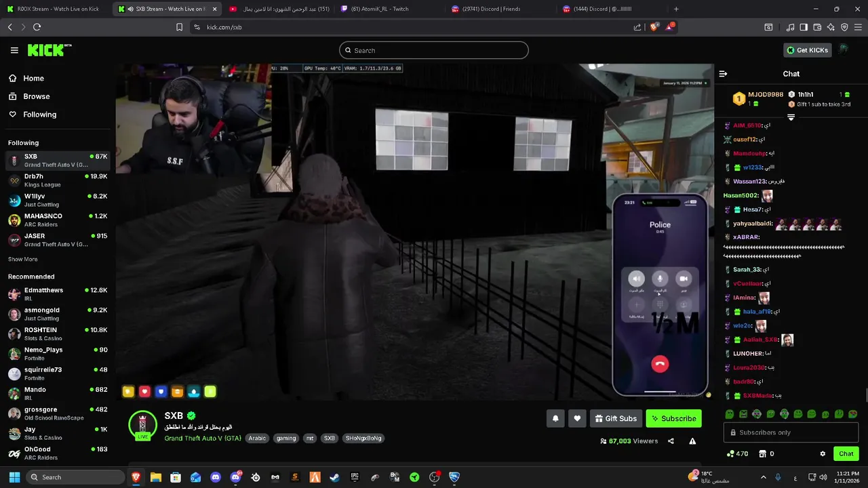Switch to AtomiK_RL Twitch tab

pos(389,9)
